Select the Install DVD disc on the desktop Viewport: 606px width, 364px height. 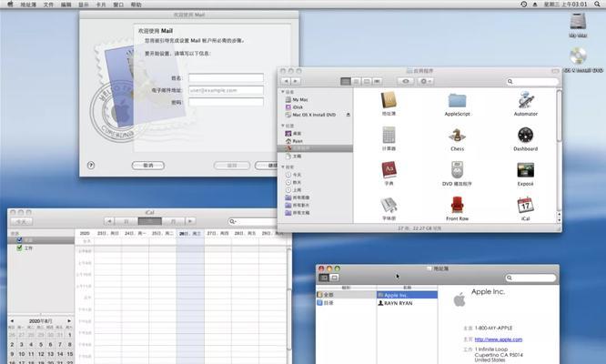point(578,56)
